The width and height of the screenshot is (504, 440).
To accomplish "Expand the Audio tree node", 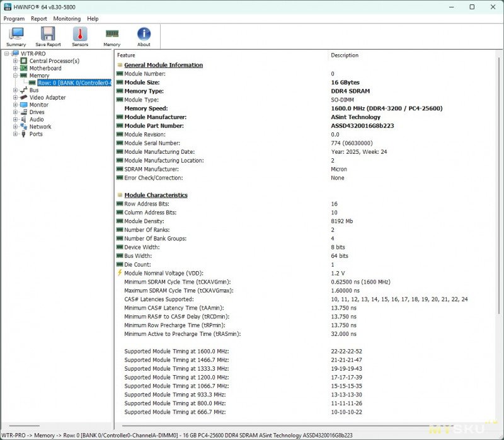I will click(15, 119).
